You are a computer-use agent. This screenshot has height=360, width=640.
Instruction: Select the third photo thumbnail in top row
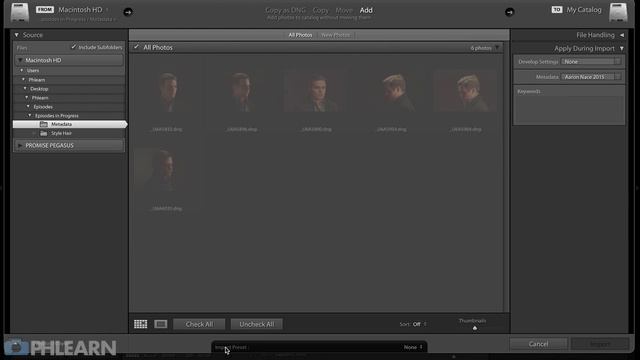(316, 91)
